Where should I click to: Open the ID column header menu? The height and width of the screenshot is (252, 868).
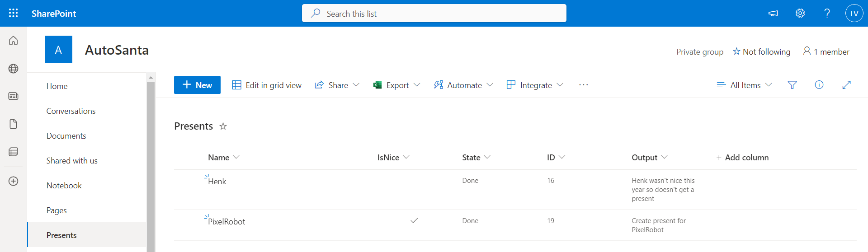click(556, 157)
